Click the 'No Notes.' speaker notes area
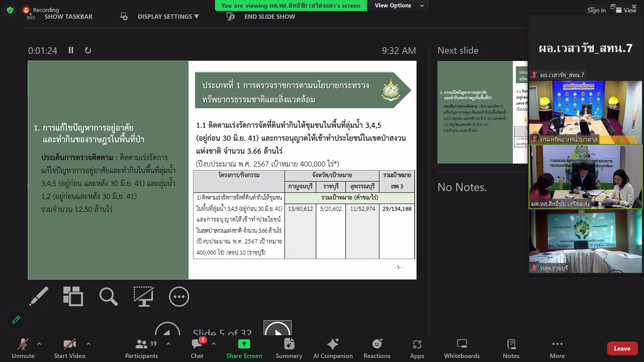644x362 pixels. click(x=462, y=187)
